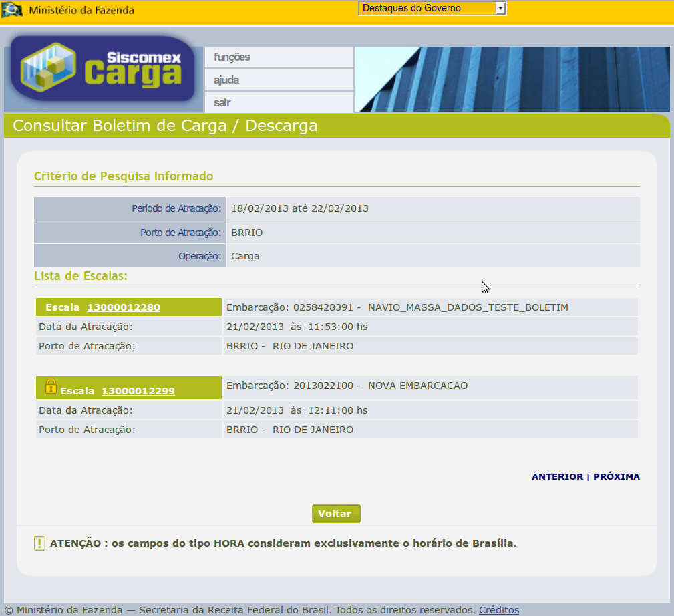
Task: Open the Créditos link in the footer
Action: [x=498, y=610]
